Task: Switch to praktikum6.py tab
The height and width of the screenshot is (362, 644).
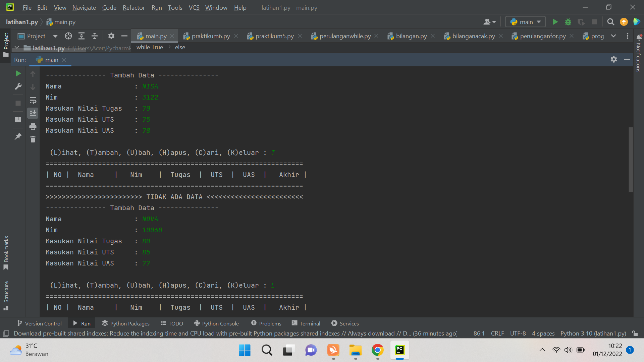Action: [211, 36]
